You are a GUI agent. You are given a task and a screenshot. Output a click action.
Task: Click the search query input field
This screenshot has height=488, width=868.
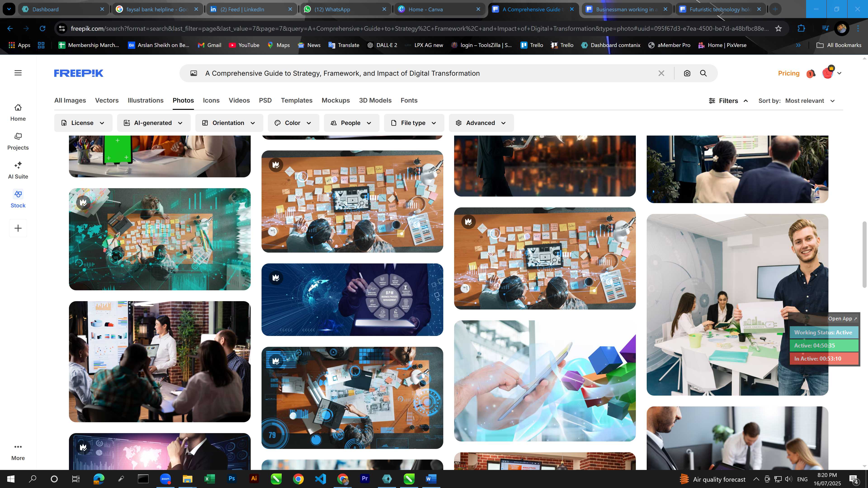pyautogui.click(x=428, y=73)
